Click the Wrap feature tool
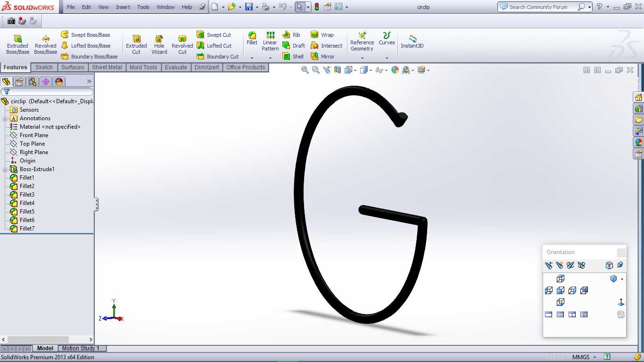This screenshot has height=362, width=644. pyautogui.click(x=322, y=35)
